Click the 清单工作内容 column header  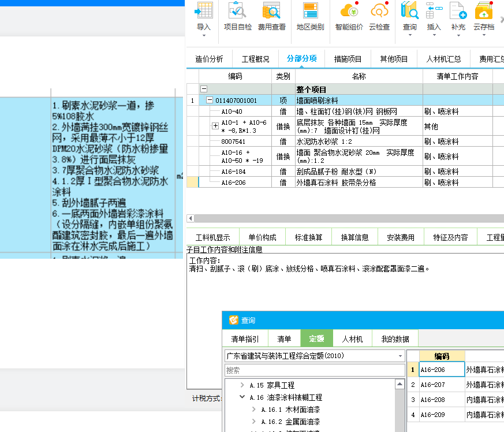(x=458, y=76)
